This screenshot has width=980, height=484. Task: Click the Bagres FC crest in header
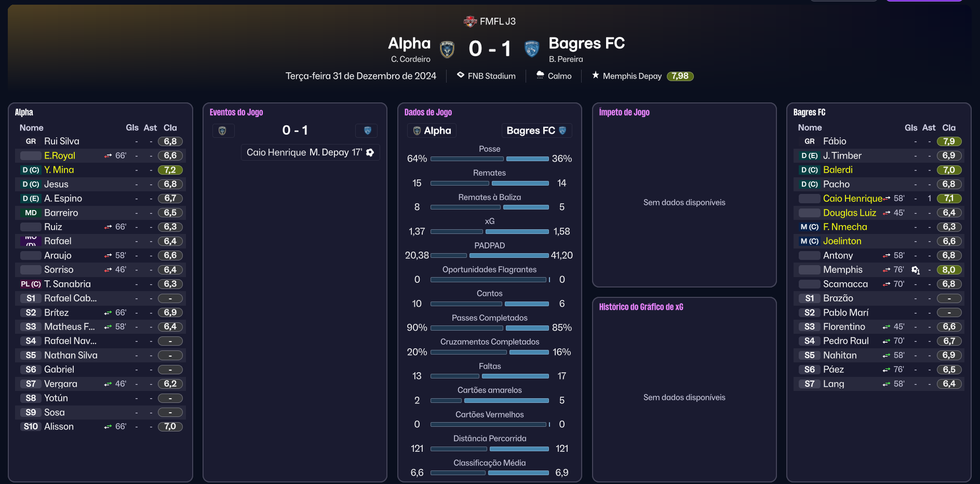[531, 49]
